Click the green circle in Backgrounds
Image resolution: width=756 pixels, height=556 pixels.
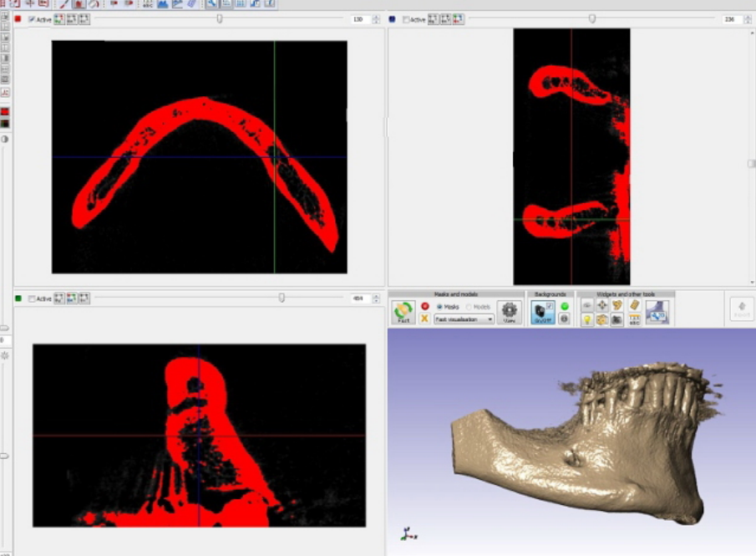(565, 306)
